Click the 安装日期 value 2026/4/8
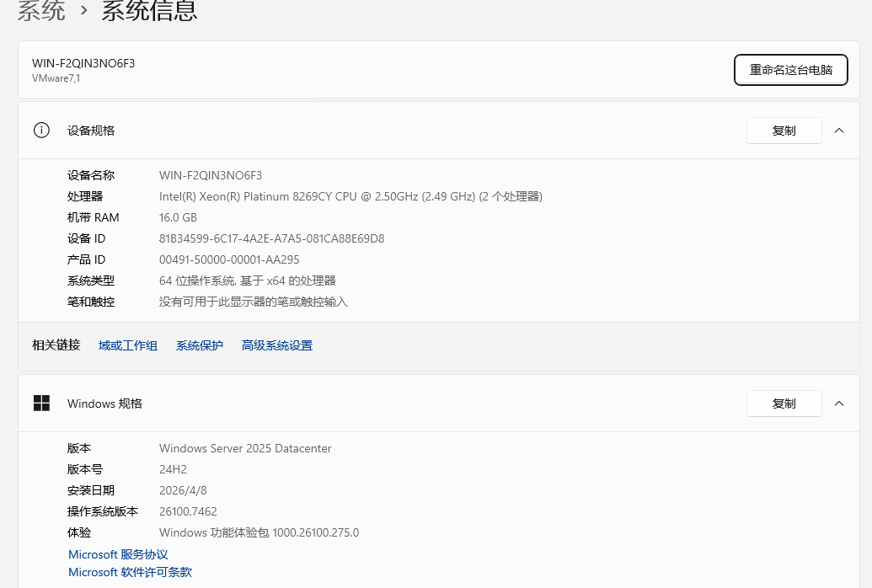Image resolution: width=872 pixels, height=588 pixels. point(183,491)
